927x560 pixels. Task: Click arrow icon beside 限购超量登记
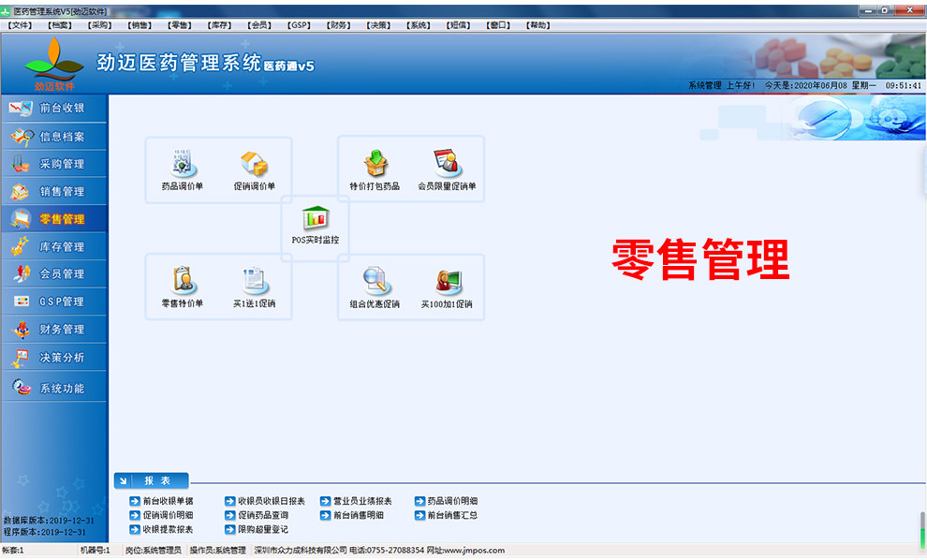click(230, 529)
